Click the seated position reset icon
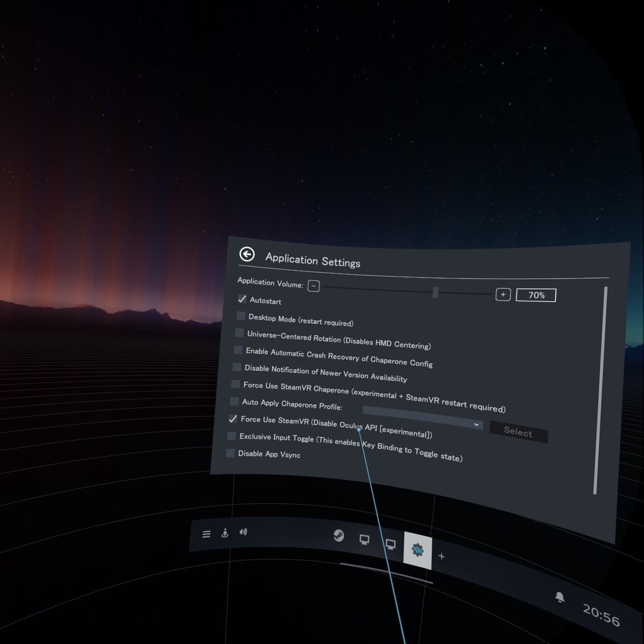The width and height of the screenshot is (644, 644). (x=225, y=533)
